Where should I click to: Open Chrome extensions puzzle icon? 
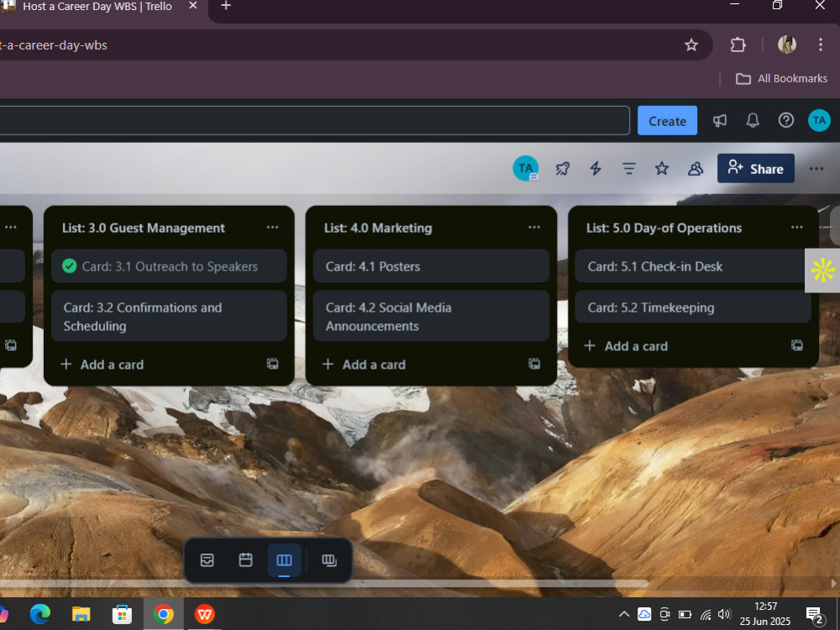(738, 45)
